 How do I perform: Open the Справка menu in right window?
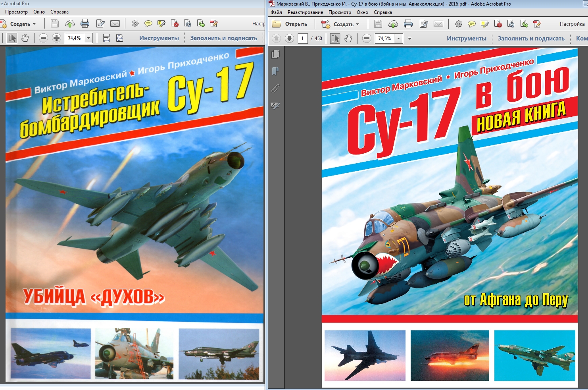382,12
